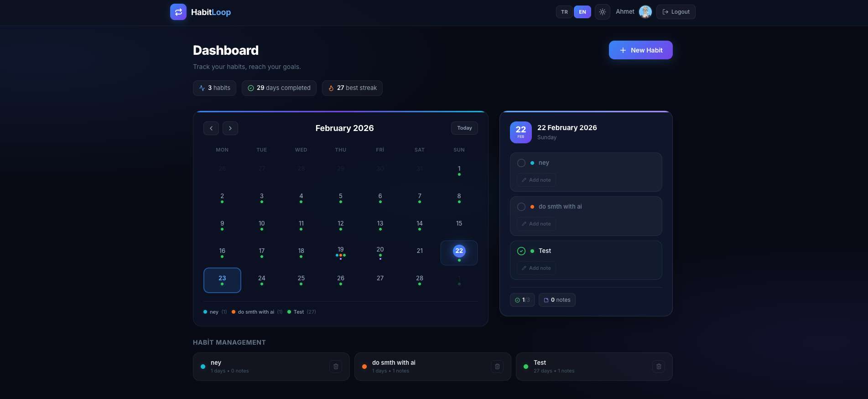Select February 16 in calendar
The width and height of the screenshot is (868, 399).
[x=222, y=253]
